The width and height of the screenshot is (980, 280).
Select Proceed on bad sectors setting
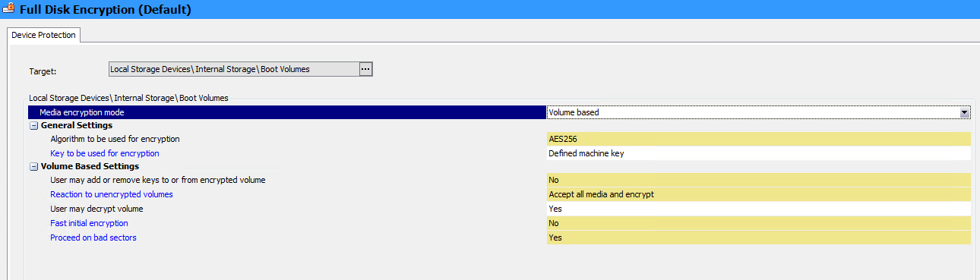[93, 238]
